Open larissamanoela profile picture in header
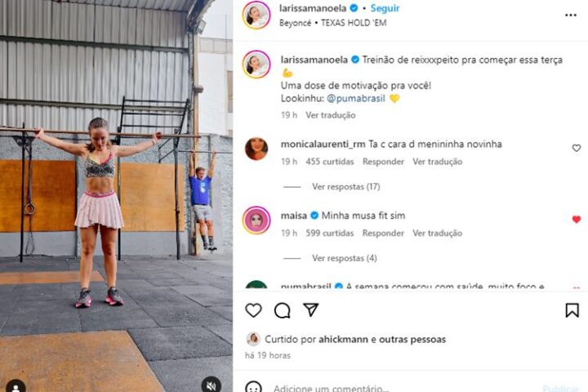 [256, 15]
